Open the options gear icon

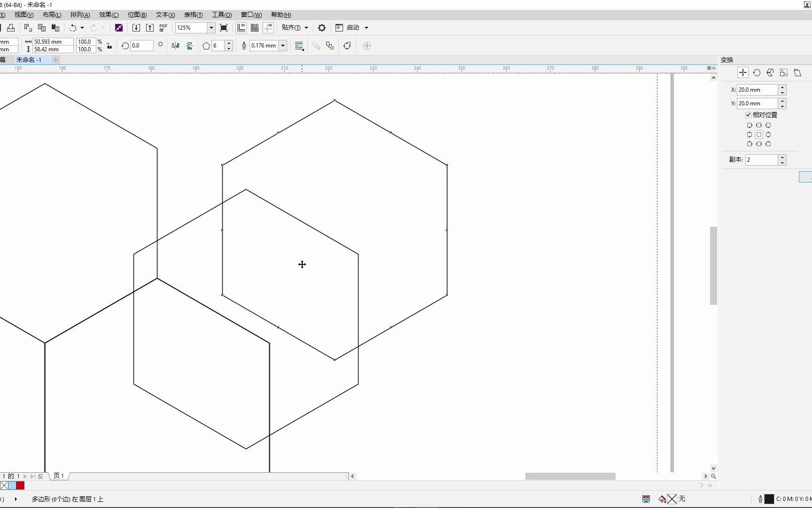[x=322, y=28]
